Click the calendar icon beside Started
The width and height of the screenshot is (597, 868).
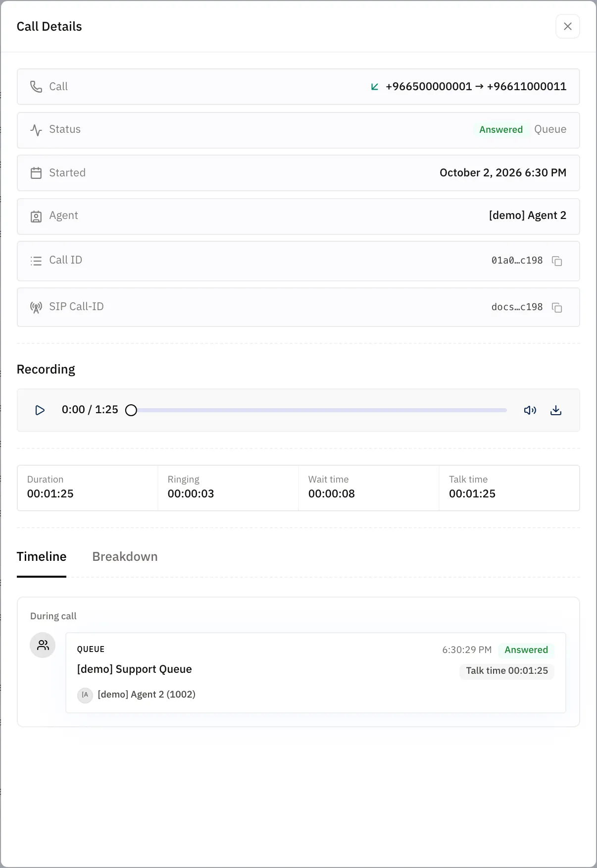[36, 173]
